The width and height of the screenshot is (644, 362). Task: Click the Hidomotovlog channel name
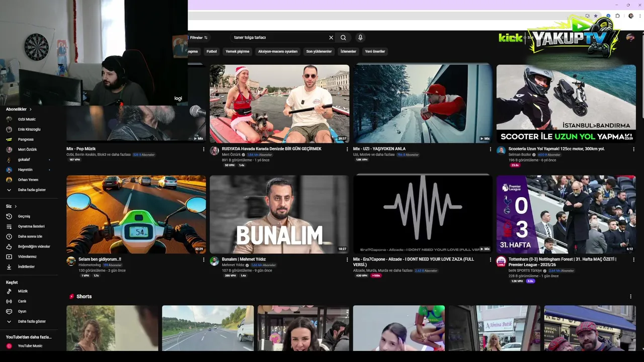coord(90,265)
